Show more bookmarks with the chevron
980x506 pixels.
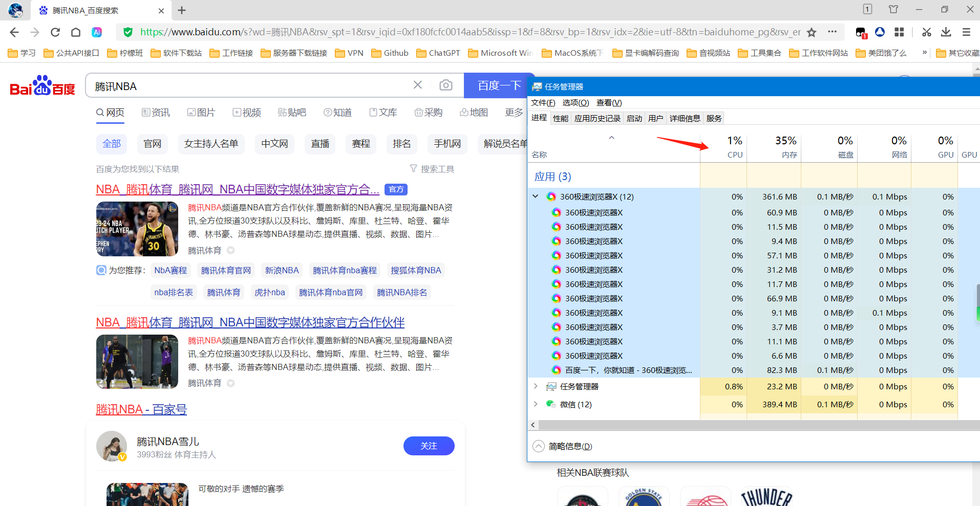[x=925, y=52]
